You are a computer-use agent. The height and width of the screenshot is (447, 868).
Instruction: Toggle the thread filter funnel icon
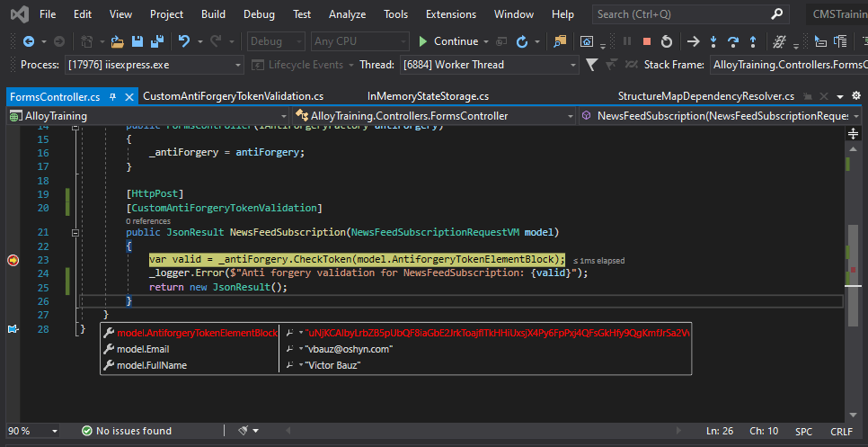(x=591, y=65)
